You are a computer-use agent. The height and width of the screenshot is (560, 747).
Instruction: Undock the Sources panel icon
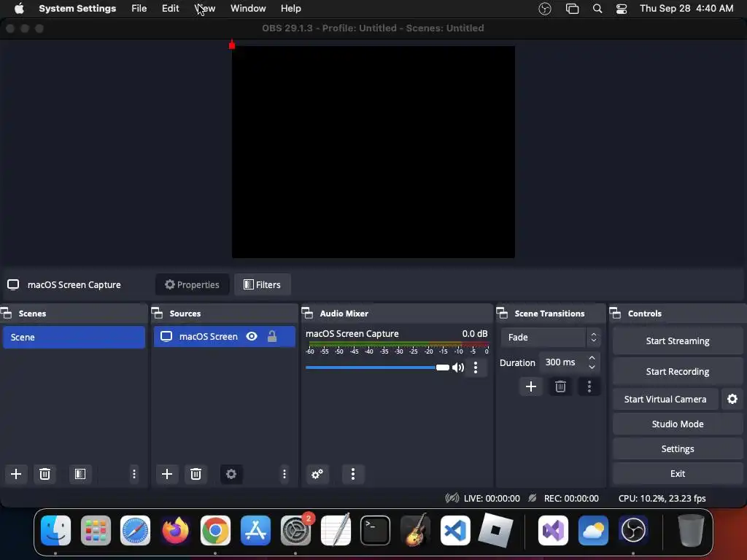[158, 314]
